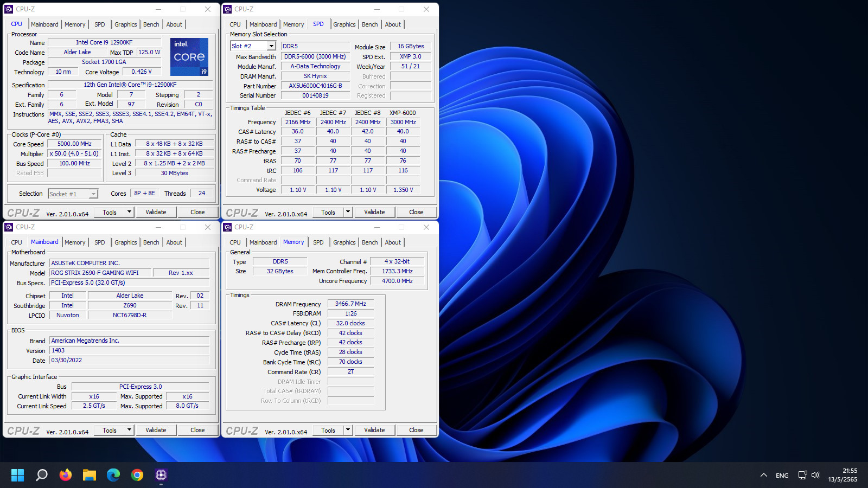Switch to Memory tab in CPU window
This screenshot has width=868, height=488.
point(75,24)
